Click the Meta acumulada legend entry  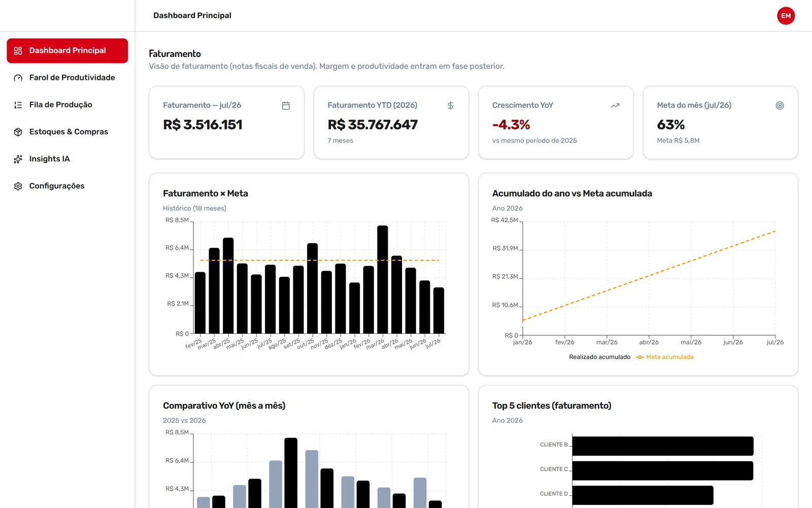coord(665,357)
